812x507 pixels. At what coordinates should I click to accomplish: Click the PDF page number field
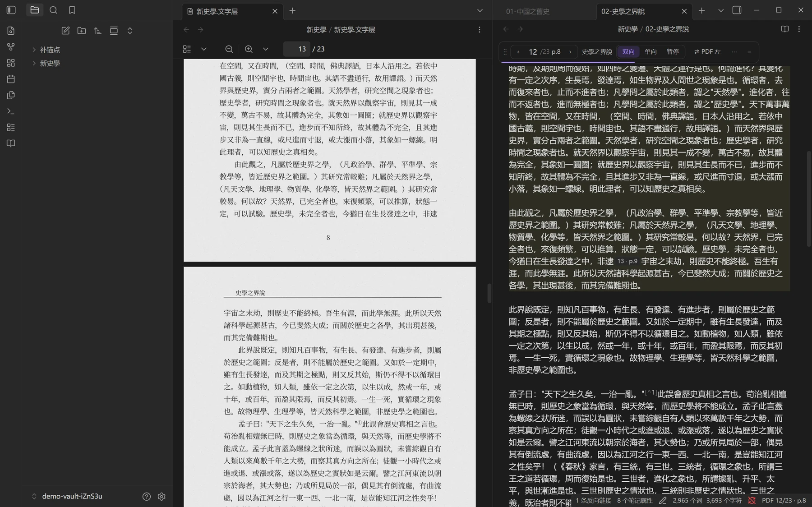click(297, 49)
